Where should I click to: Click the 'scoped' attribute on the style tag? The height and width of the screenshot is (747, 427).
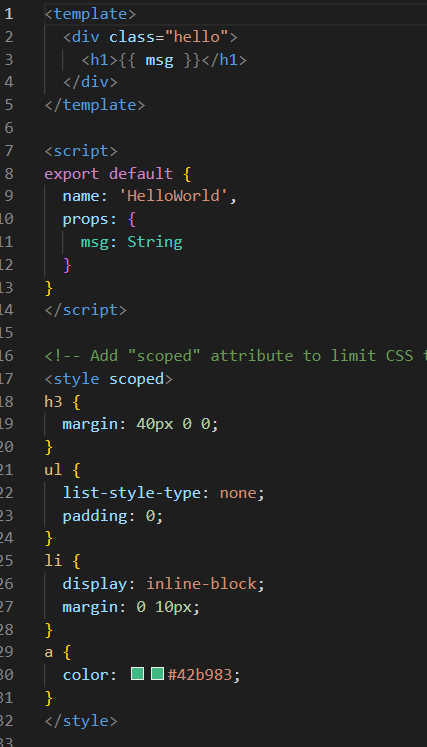point(137,379)
